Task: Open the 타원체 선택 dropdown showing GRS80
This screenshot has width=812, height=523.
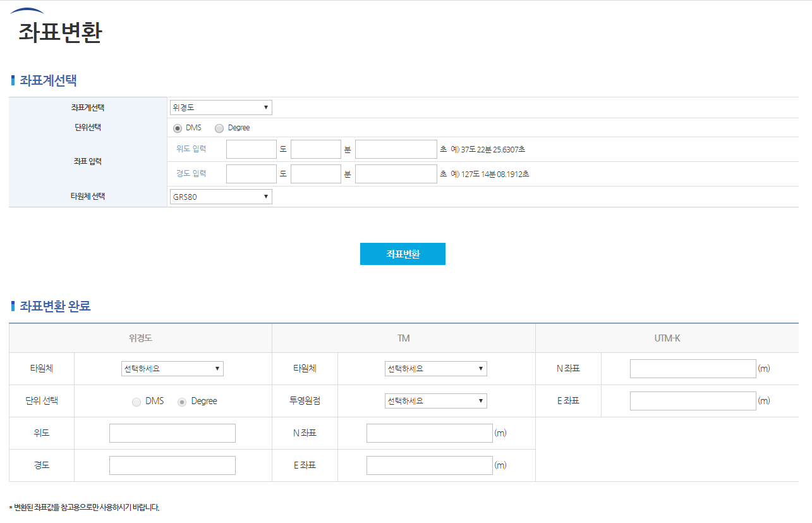Action: 220,196
